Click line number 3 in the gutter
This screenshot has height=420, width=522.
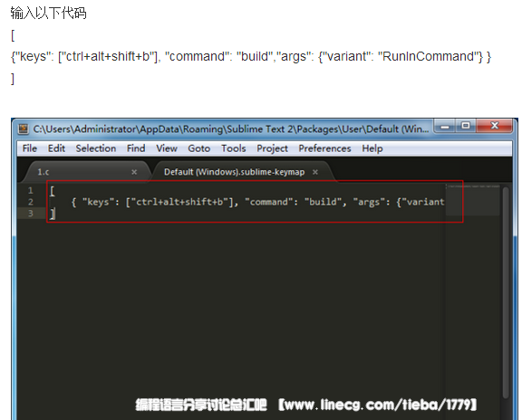(30, 213)
